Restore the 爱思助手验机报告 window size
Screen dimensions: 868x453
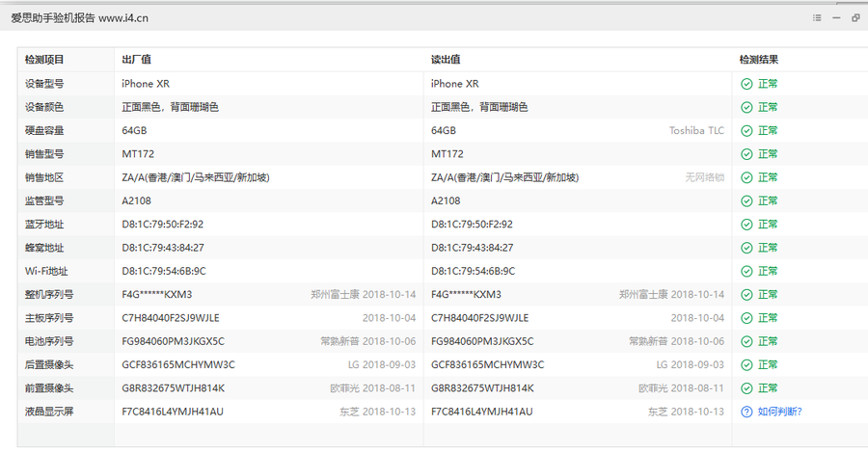[x=855, y=17]
